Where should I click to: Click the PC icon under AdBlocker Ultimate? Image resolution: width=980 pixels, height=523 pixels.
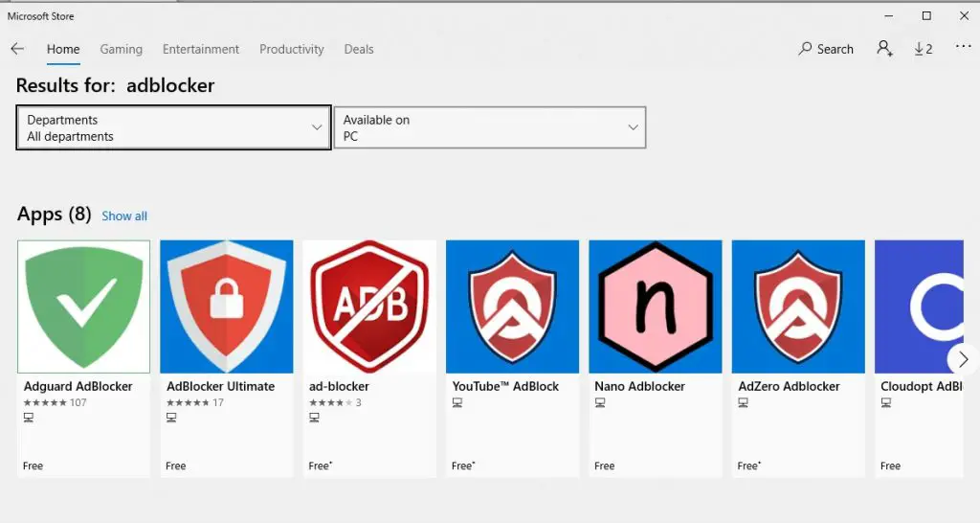point(171,418)
